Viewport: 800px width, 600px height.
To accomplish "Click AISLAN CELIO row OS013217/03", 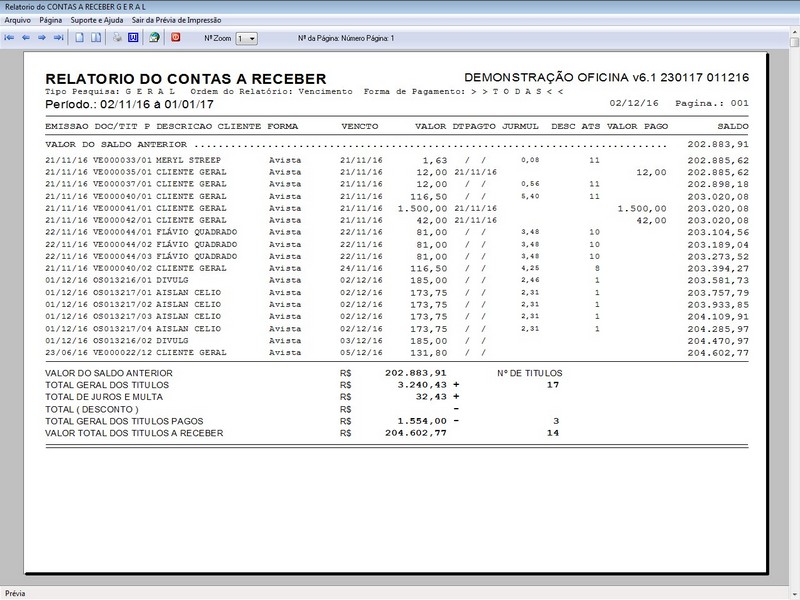I will [397, 316].
